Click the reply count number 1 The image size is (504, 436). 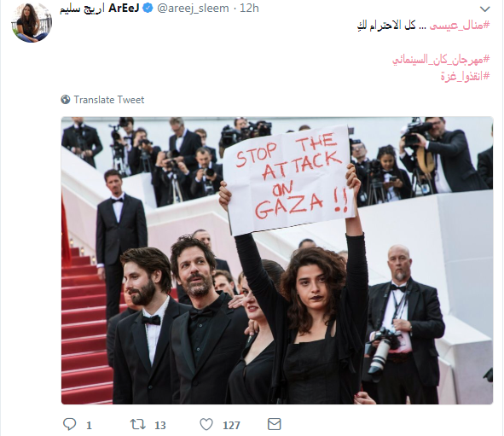89,426
